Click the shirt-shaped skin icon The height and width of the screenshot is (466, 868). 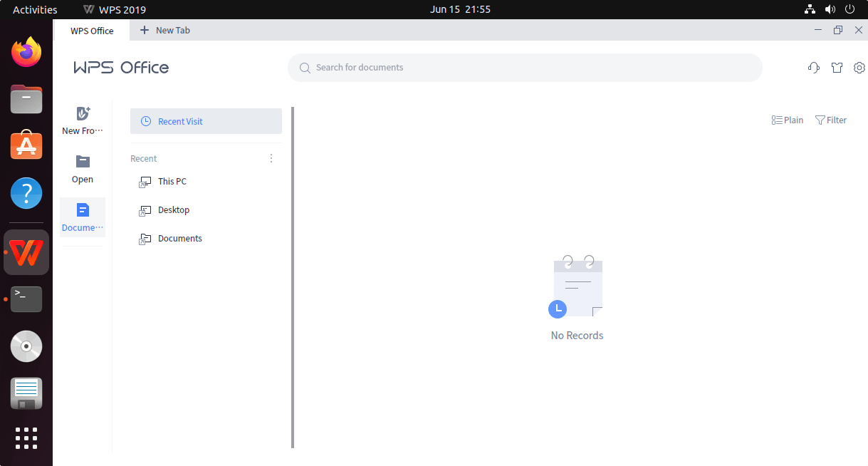[837, 68]
